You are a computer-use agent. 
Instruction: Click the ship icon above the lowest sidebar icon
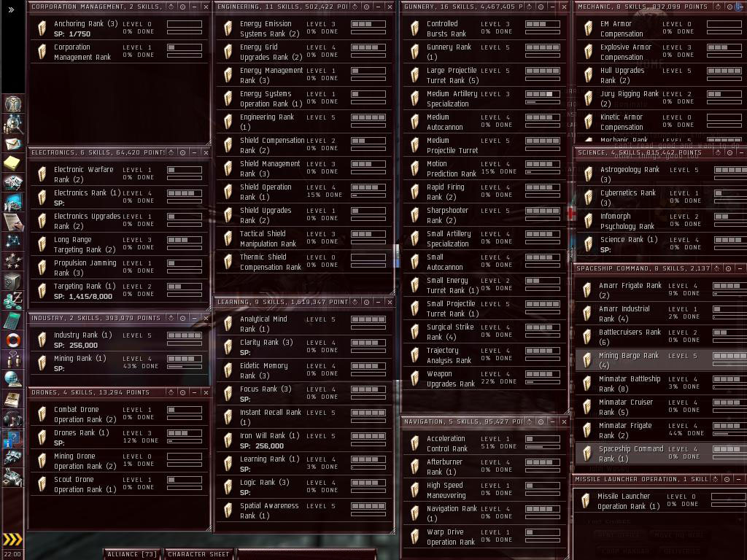point(13,458)
